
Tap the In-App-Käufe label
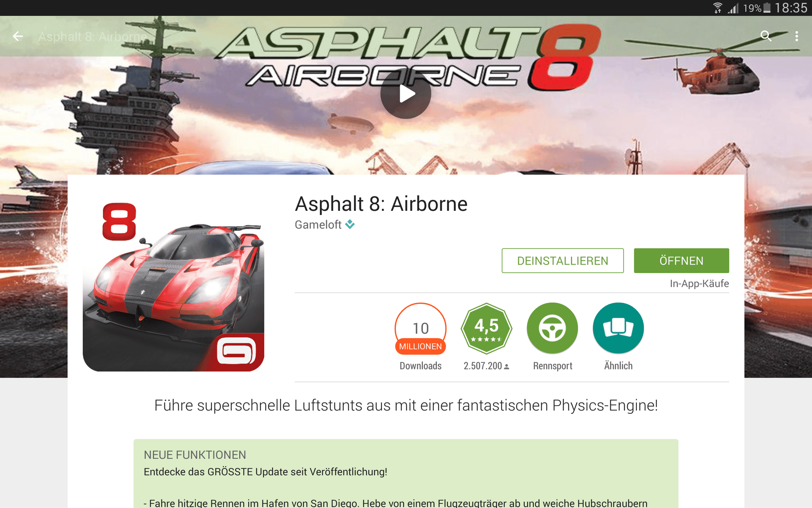click(x=699, y=284)
